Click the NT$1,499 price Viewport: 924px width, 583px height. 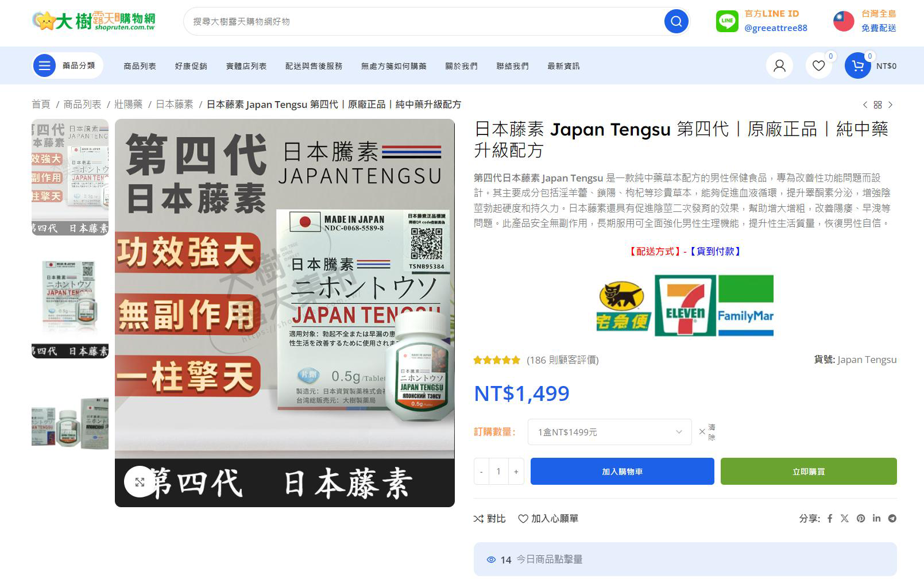(x=521, y=393)
